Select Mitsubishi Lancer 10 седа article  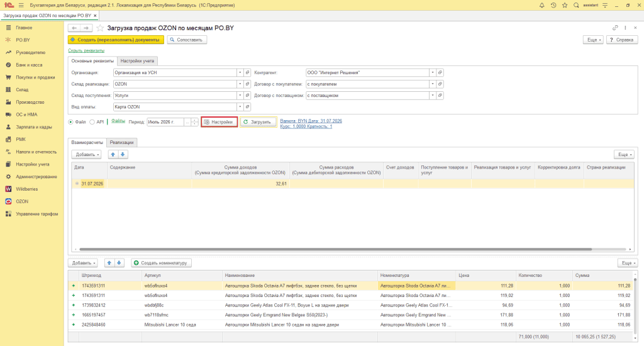click(x=182, y=325)
